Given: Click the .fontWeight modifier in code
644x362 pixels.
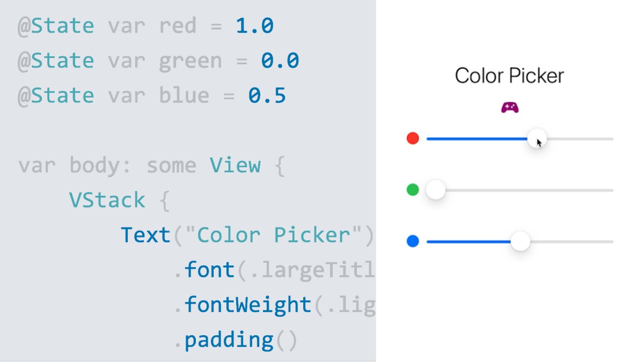Looking at the screenshot, I should [x=247, y=305].
